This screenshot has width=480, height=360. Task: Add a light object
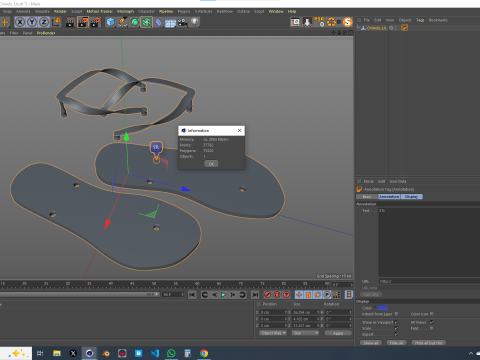point(195,22)
